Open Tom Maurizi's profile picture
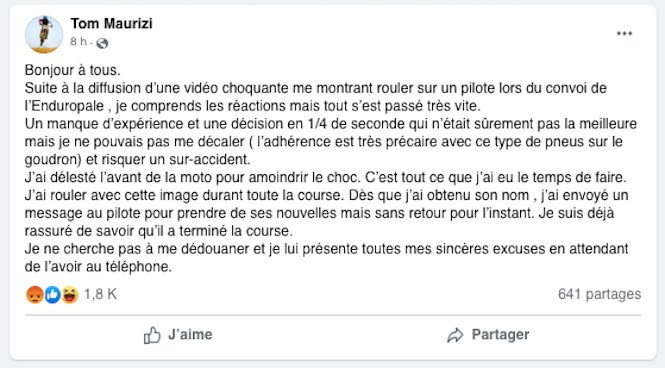Viewport: 665px width, 368px height. coord(44,34)
